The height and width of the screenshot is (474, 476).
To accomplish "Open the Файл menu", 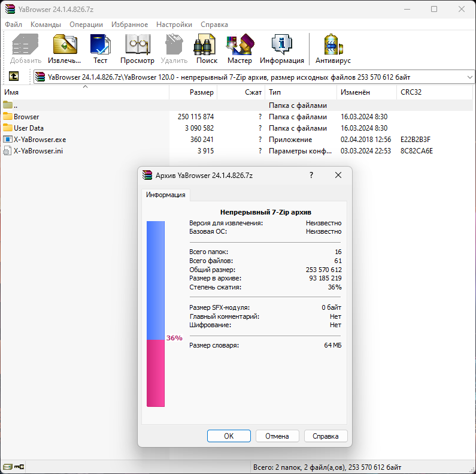I will pyautogui.click(x=13, y=25).
